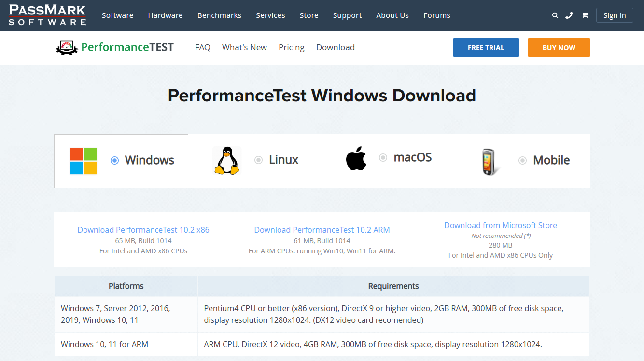
Task: Click the macOS platform label
Action: coord(413,157)
